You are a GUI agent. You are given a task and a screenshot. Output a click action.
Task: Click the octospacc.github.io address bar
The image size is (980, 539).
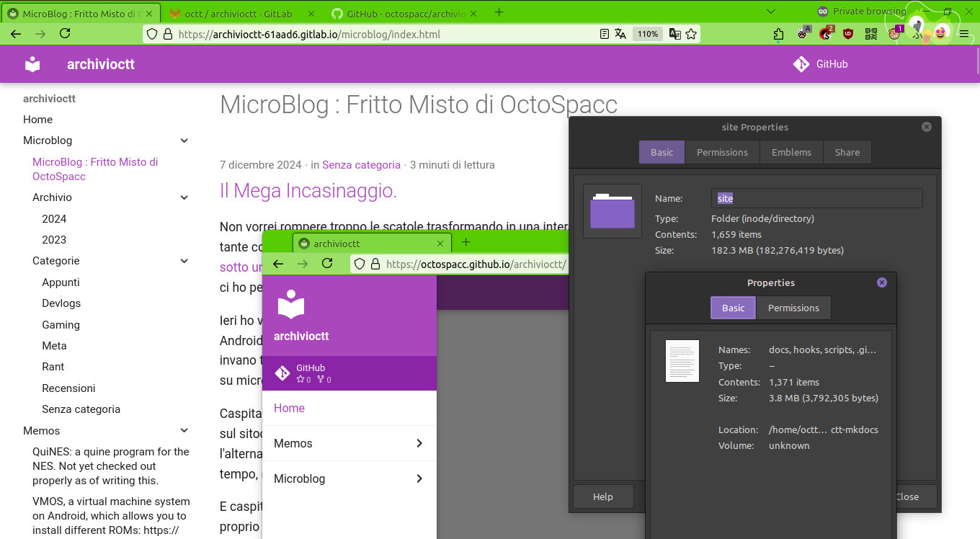(459, 264)
